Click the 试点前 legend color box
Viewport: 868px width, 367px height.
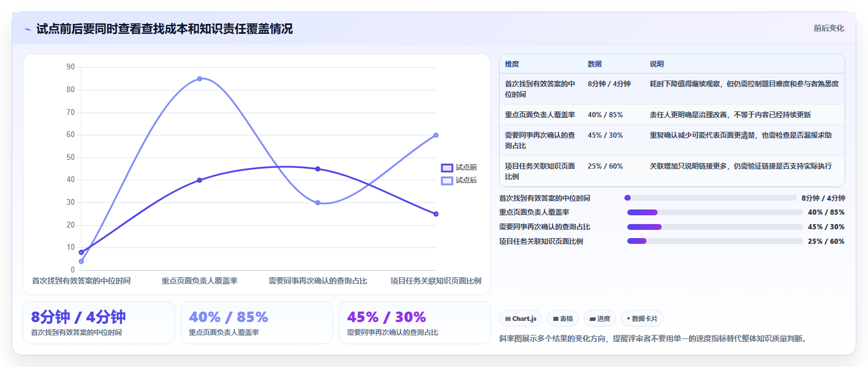447,168
